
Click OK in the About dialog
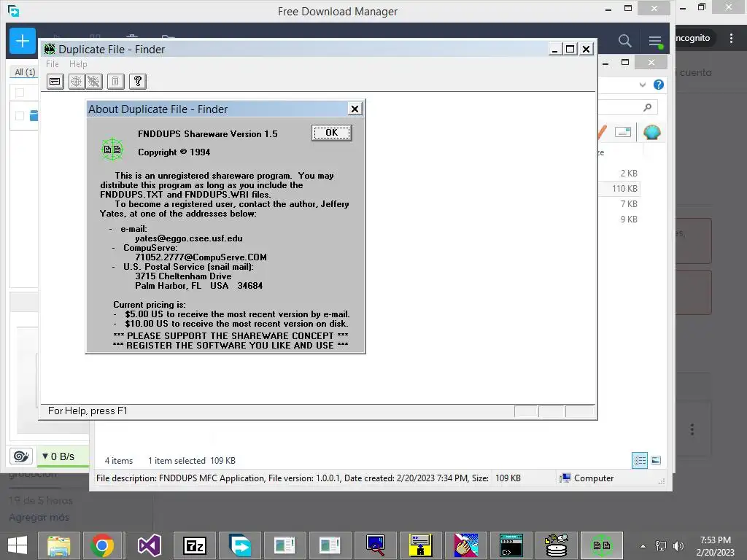click(x=332, y=133)
